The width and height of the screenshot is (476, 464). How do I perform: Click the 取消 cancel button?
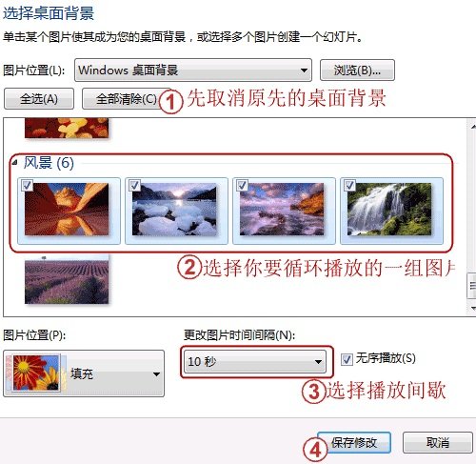(x=438, y=442)
